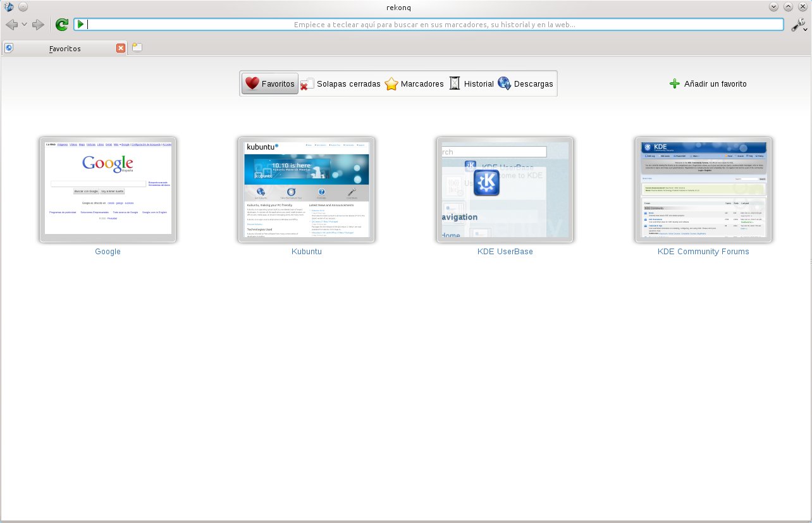Click the Google link label

coord(108,252)
